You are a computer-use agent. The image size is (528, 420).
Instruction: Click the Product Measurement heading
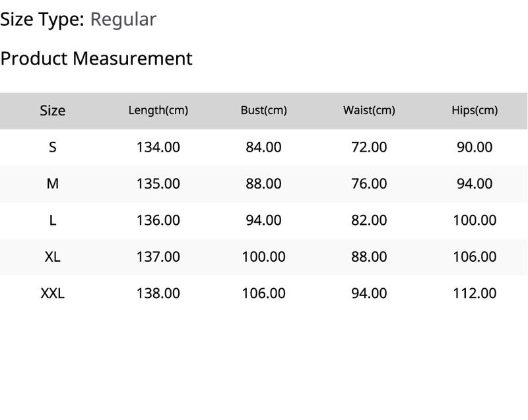[x=96, y=59]
